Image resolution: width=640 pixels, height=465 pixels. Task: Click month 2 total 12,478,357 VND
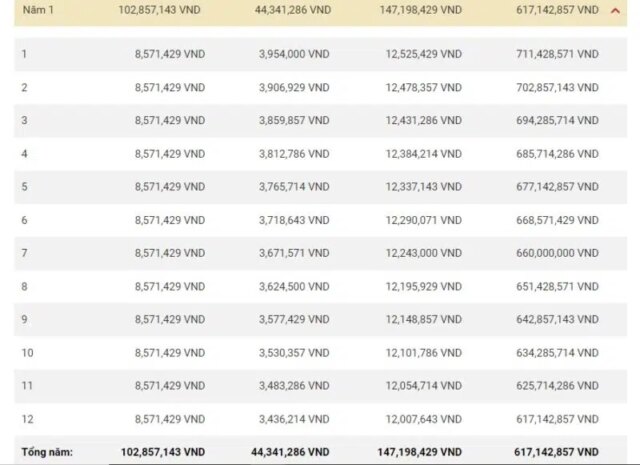(x=423, y=87)
